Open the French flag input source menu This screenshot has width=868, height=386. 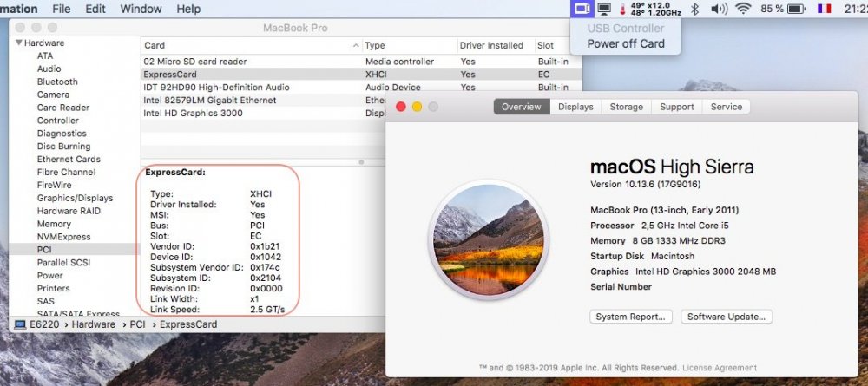pos(825,10)
